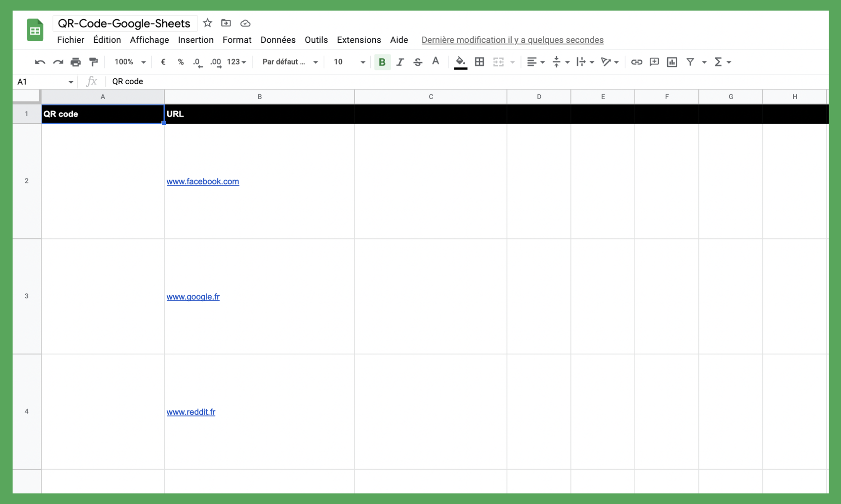The height and width of the screenshot is (504, 841).
Task: Toggle bold formatting off
Action: 382,62
